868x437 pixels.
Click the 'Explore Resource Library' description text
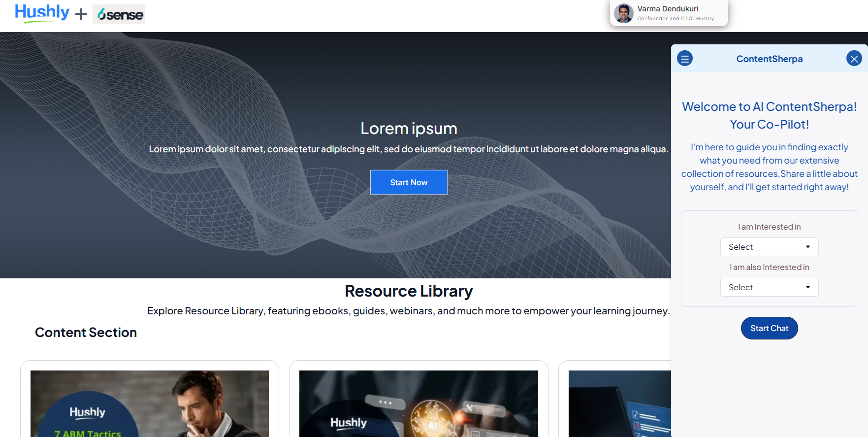pyautogui.click(x=409, y=311)
